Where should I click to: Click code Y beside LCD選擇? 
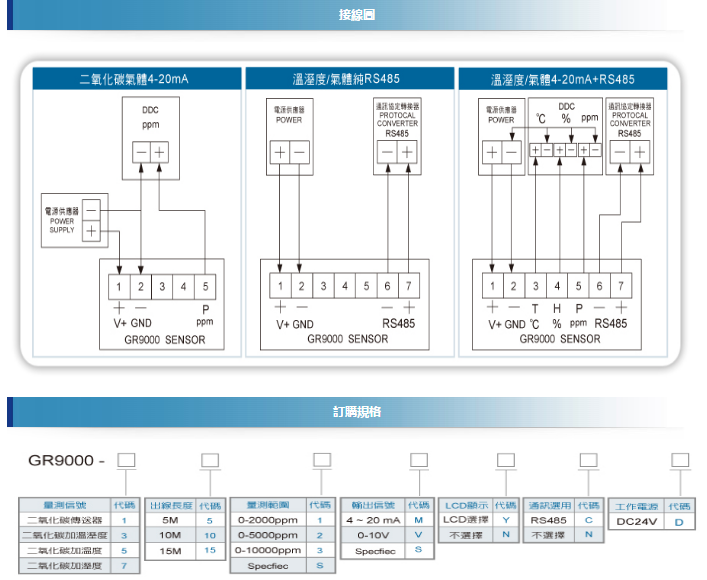(x=506, y=520)
